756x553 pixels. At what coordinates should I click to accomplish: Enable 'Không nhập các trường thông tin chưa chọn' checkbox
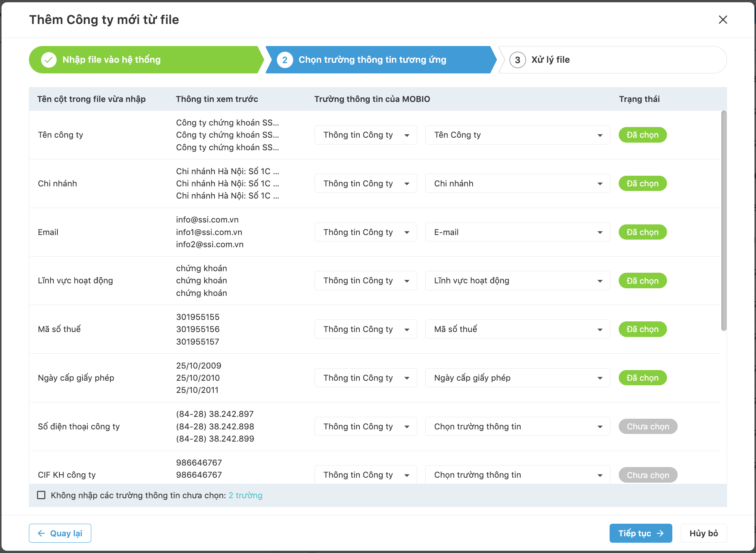click(x=41, y=495)
